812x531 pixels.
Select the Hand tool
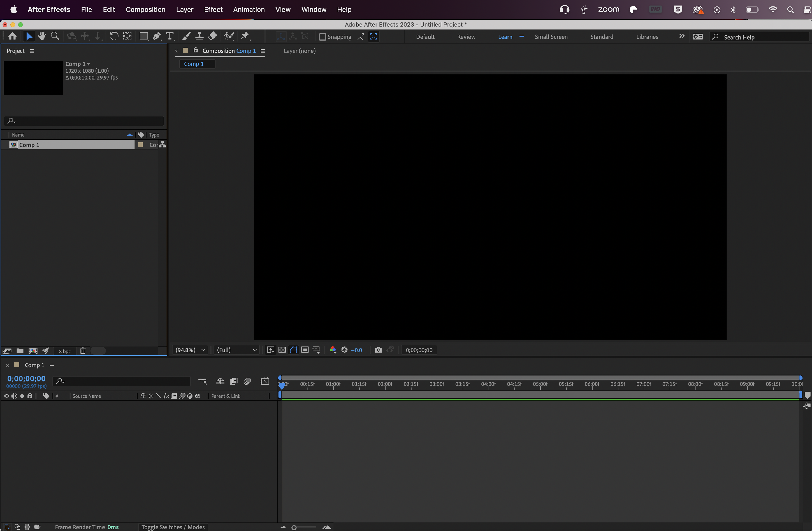[42, 36]
